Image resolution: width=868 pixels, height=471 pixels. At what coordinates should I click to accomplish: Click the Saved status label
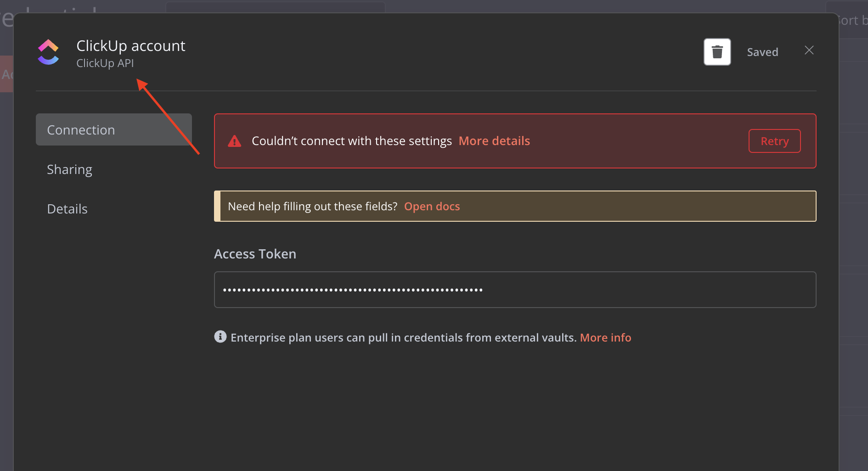762,52
